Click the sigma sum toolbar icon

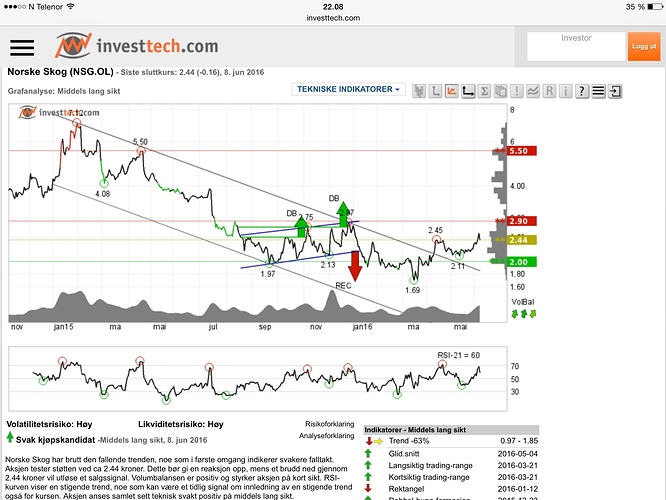pos(485,91)
